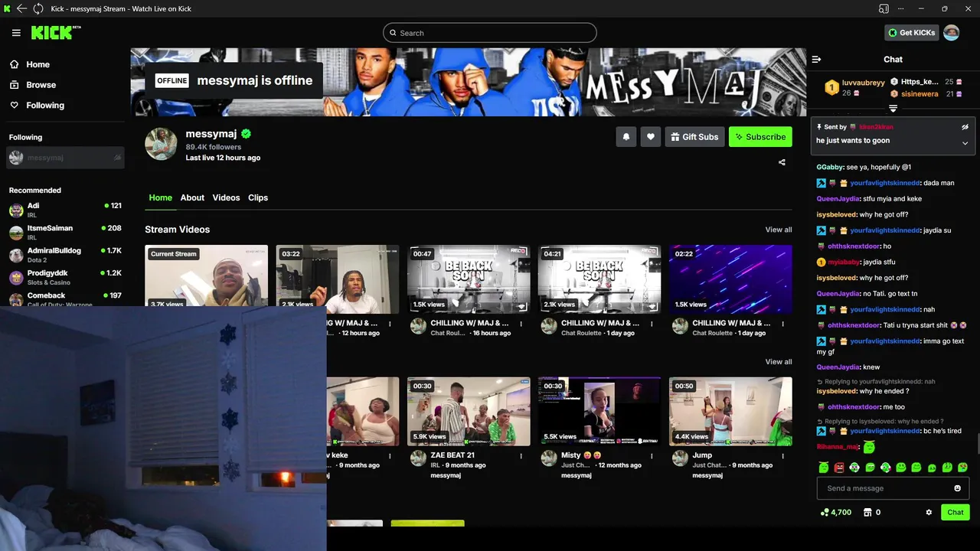This screenshot has height=551, width=980.
Task: Click the Search input field
Action: pos(490,33)
